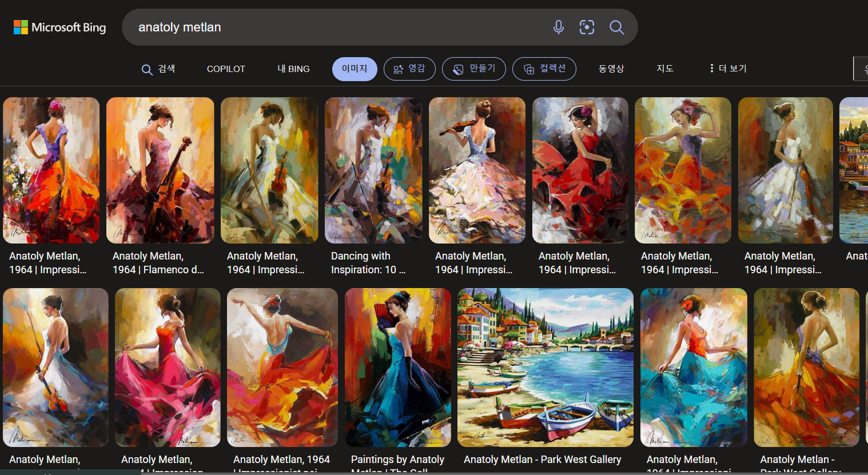The image size is (868, 475).
Task: Select the 이미지 tab
Action: [x=355, y=69]
